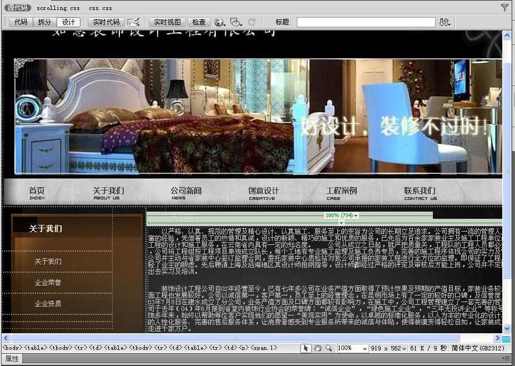Open the window size dropdown in status bar
The image size is (515, 366).
[x=387, y=348]
